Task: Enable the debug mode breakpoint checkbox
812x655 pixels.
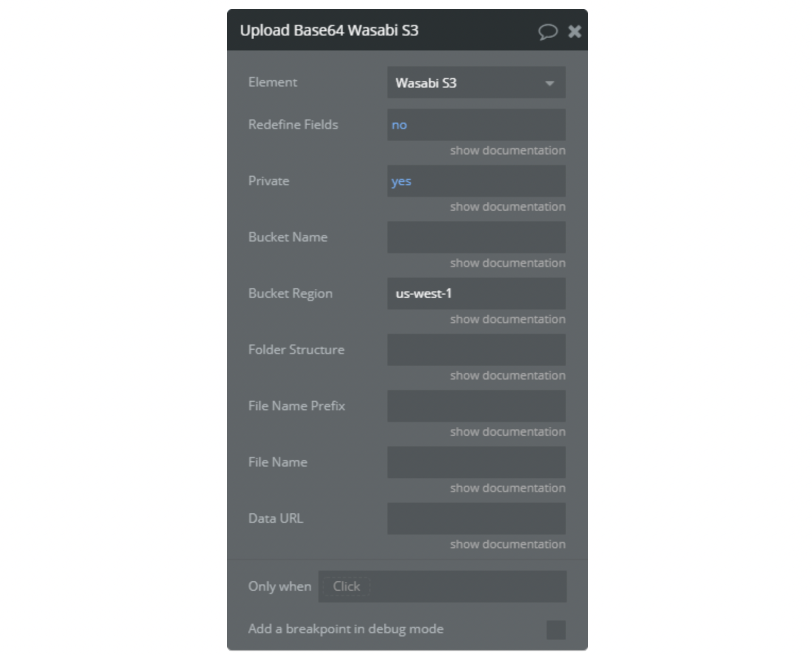Action: click(x=556, y=630)
